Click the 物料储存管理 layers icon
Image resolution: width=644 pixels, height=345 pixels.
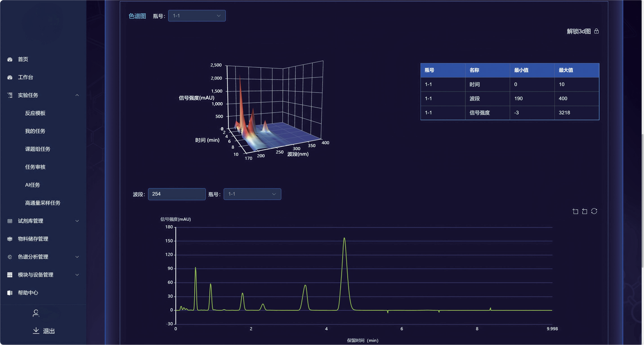(10, 239)
